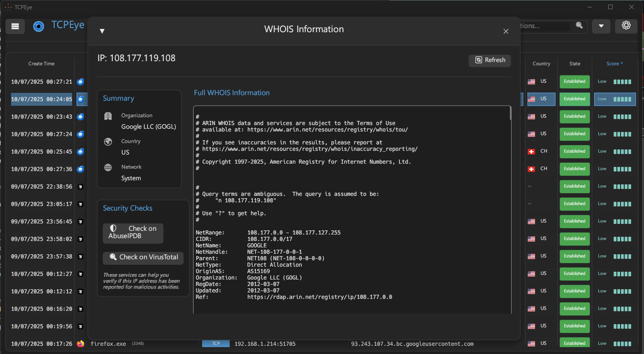
Task: Click the process icon in the 22:38:56 row
Action: click(80, 187)
